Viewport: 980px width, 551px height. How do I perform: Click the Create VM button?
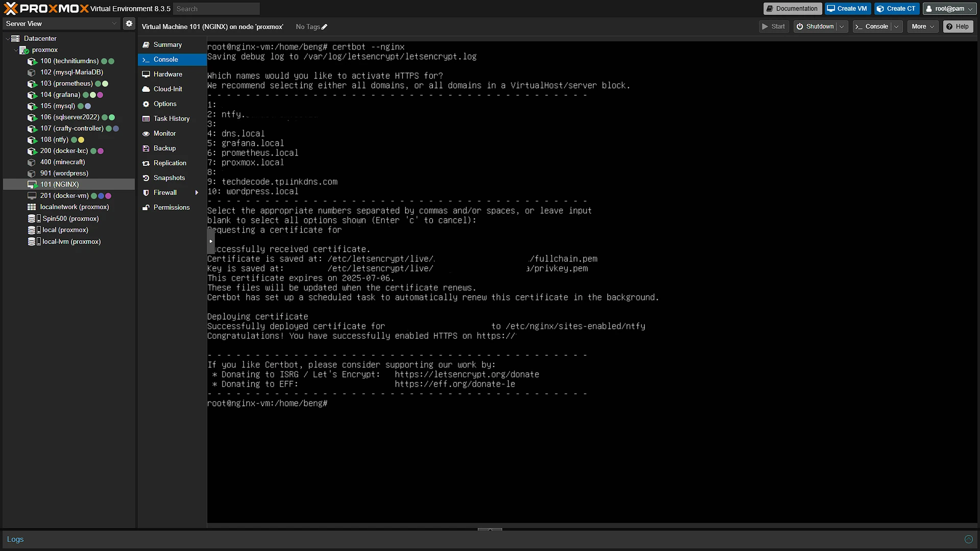click(x=847, y=9)
